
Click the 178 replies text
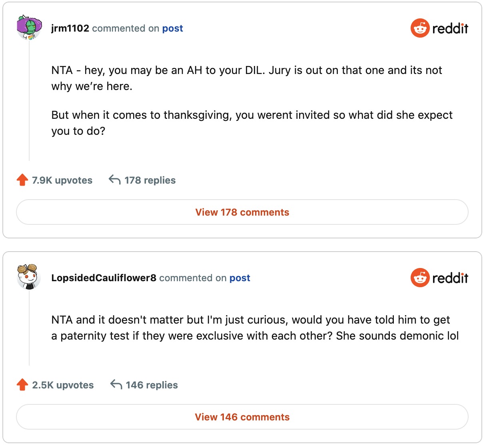[150, 180]
